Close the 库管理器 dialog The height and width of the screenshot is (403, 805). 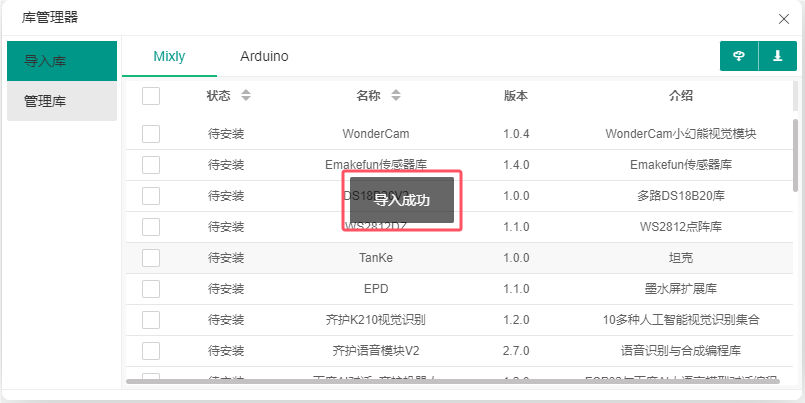(783, 17)
